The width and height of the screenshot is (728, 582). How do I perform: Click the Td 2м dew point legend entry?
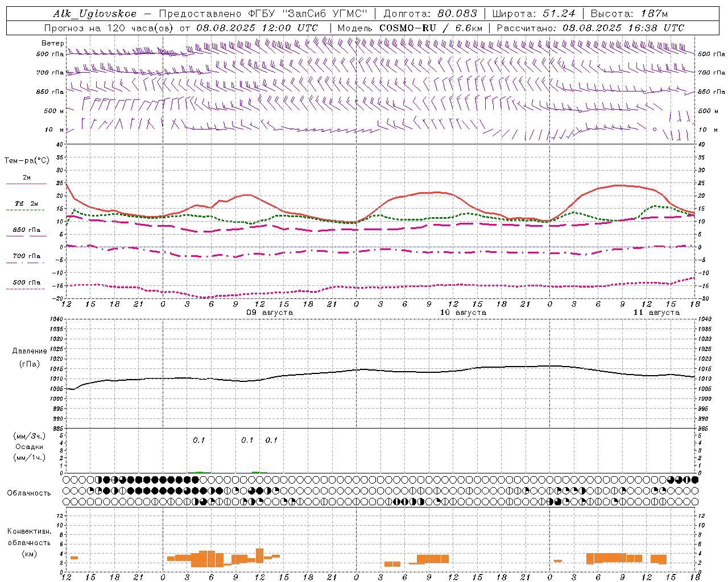pos(26,203)
